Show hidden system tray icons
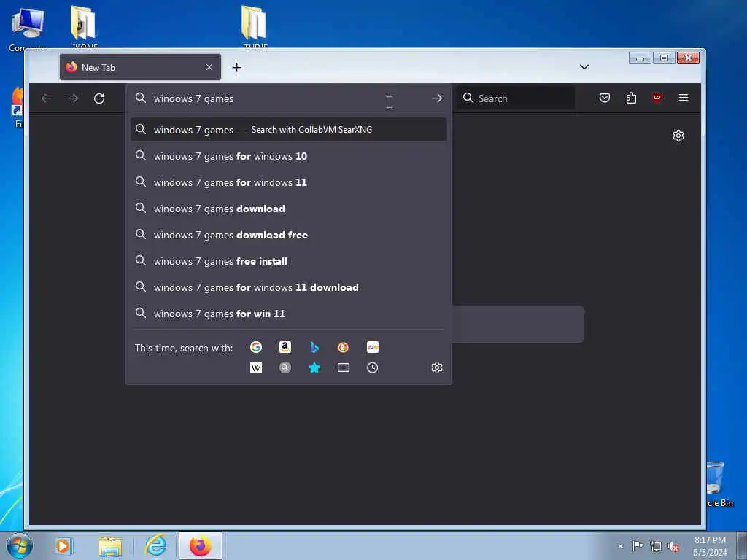The image size is (747, 560). pyautogui.click(x=620, y=547)
